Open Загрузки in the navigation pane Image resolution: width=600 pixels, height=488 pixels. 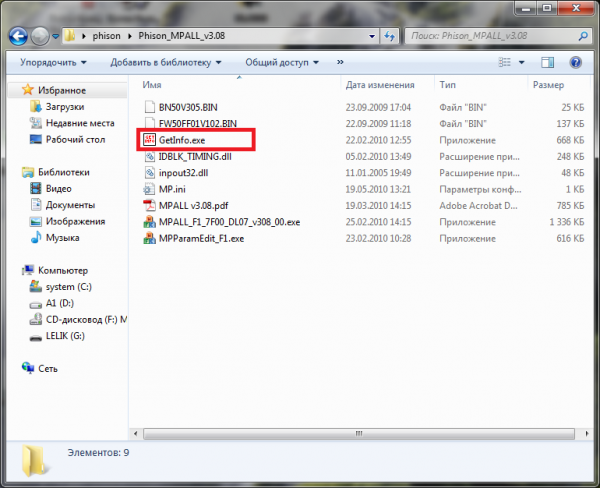(65, 107)
